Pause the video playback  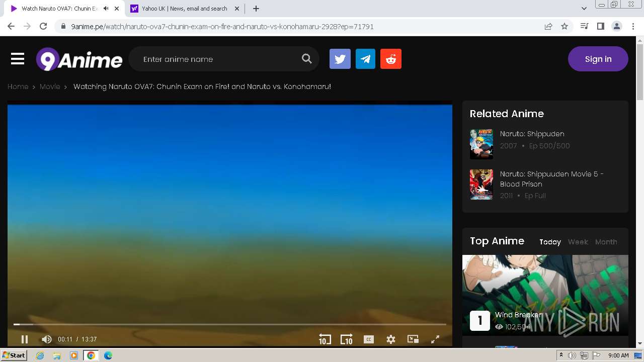click(24, 339)
